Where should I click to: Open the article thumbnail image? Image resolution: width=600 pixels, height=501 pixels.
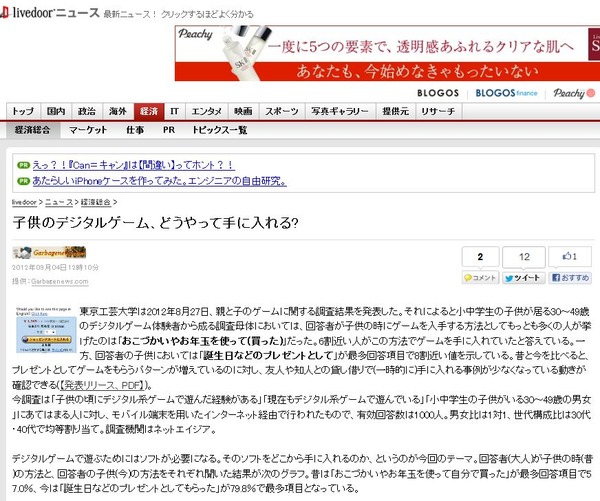(46, 330)
